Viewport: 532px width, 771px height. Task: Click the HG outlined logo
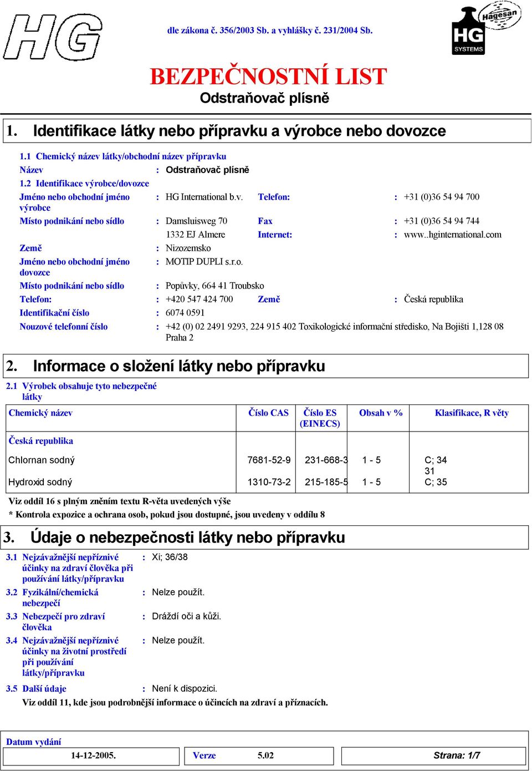53,37
